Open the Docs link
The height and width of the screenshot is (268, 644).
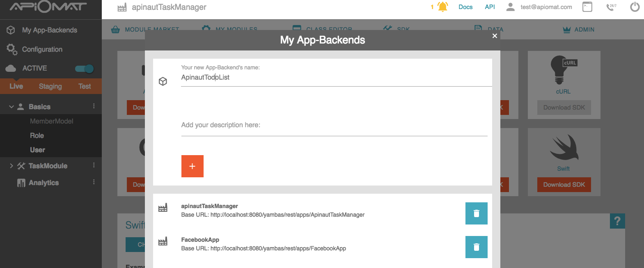465,7
